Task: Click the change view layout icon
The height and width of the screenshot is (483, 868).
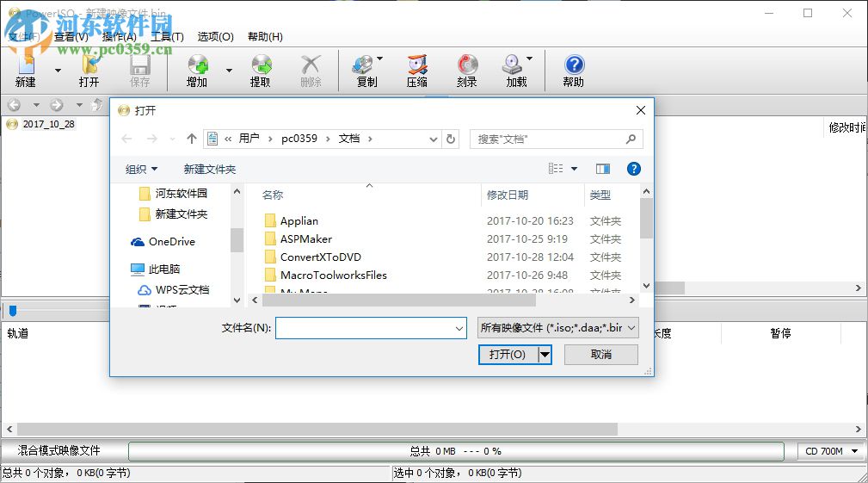Action: click(x=556, y=169)
